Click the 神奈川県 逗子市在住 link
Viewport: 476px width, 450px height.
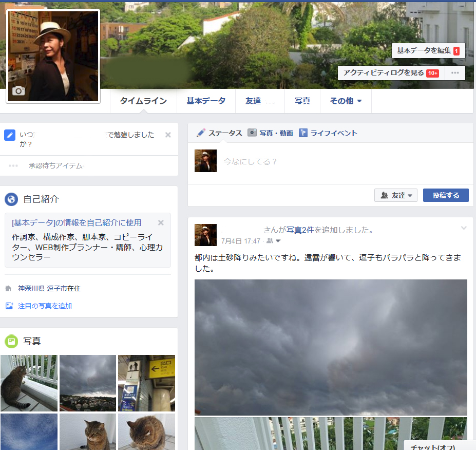(x=49, y=289)
